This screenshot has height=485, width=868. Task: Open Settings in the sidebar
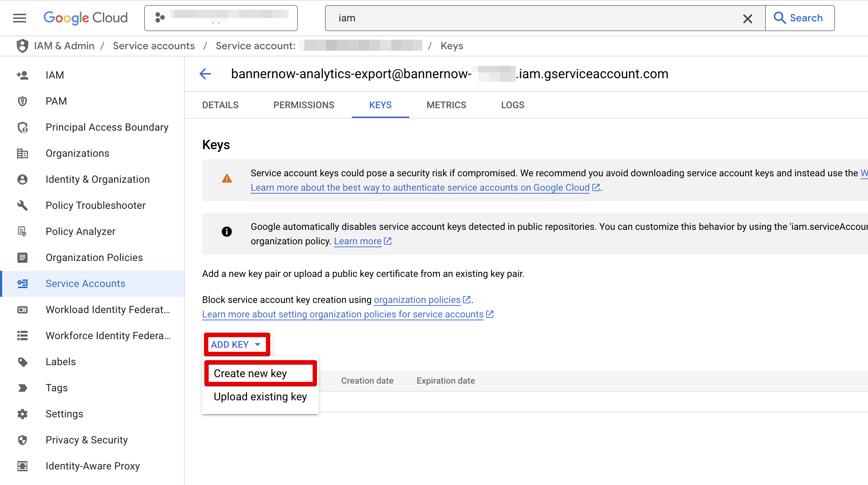click(x=64, y=414)
